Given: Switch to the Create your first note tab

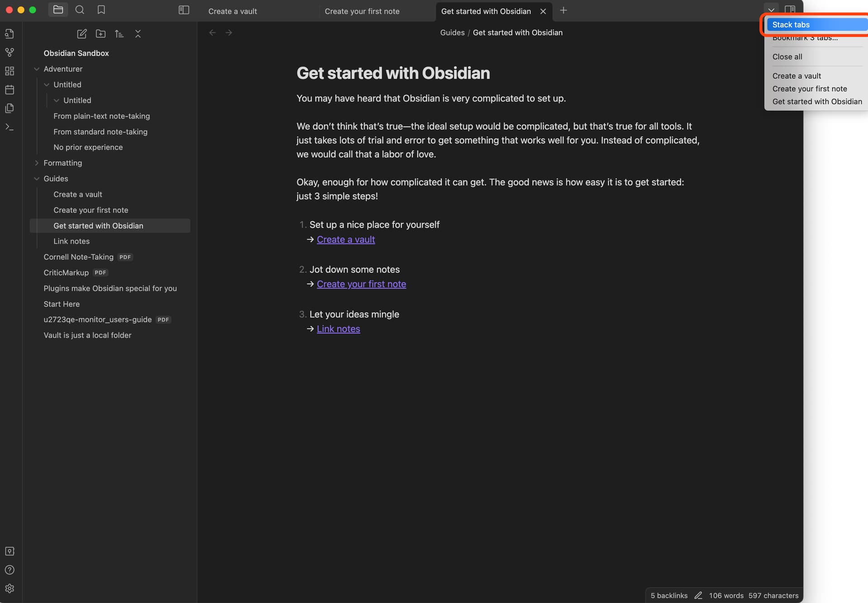Looking at the screenshot, I should point(362,11).
